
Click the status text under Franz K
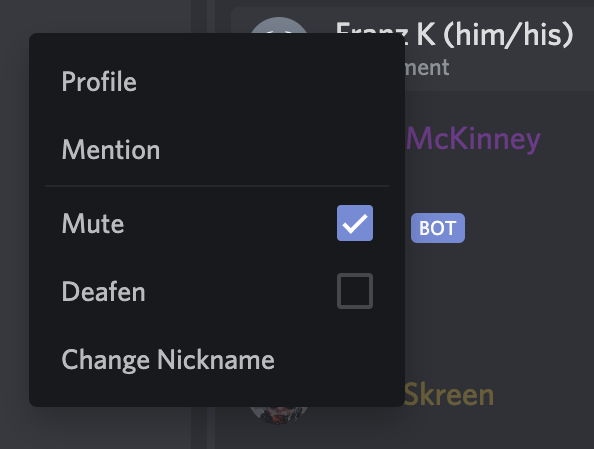tap(427, 68)
